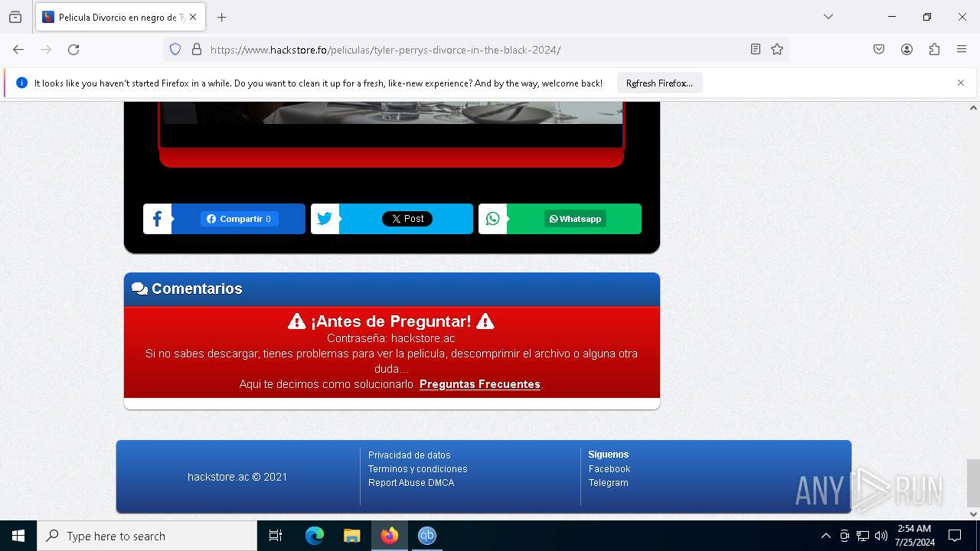Open the volume speaker tray icon
The height and width of the screenshot is (551, 980).
(x=881, y=536)
